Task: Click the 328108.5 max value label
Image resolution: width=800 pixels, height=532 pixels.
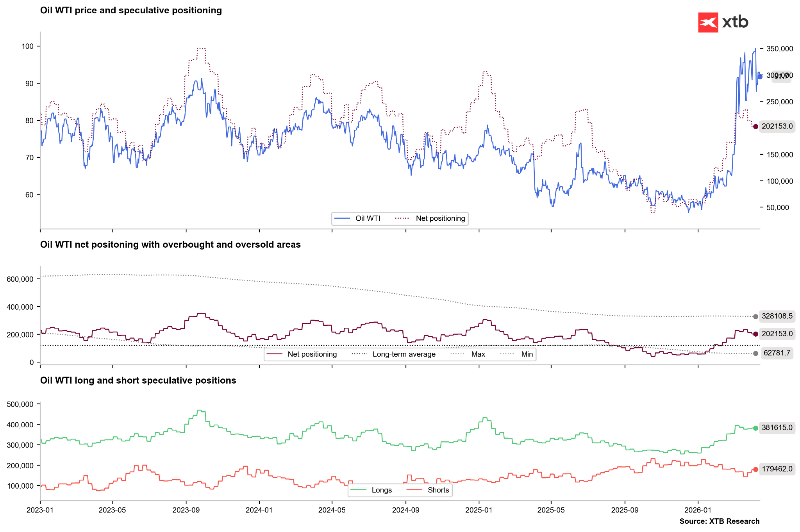Action: click(x=777, y=316)
